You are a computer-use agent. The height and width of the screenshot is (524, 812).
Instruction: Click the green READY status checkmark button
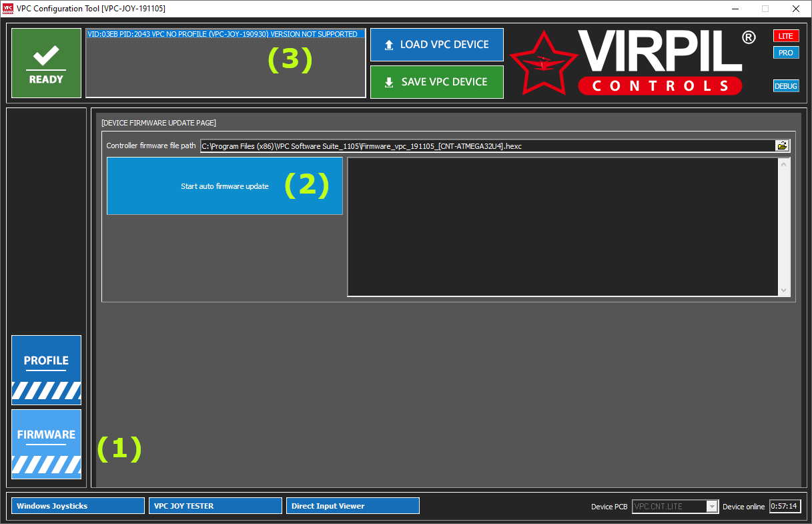[x=46, y=63]
